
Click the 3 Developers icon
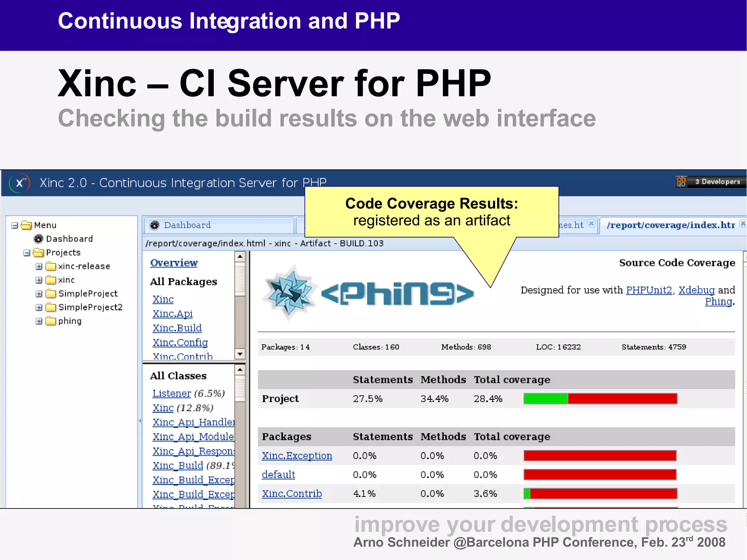pyautogui.click(x=681, y=181)
